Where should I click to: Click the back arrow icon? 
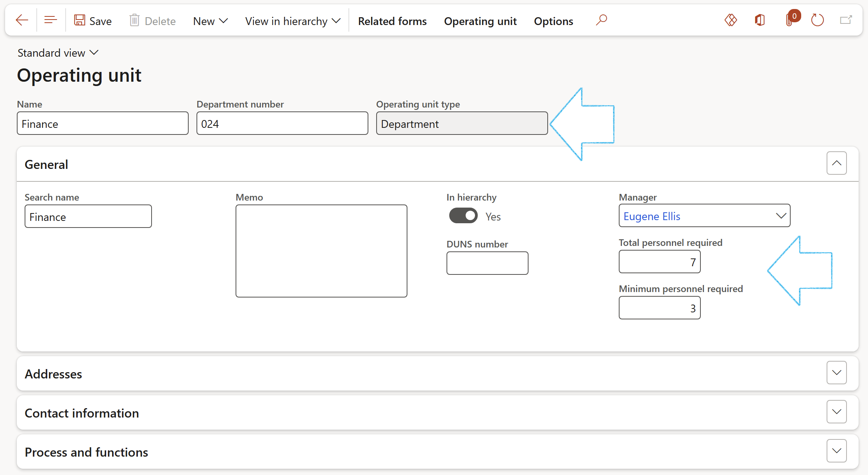22,20
